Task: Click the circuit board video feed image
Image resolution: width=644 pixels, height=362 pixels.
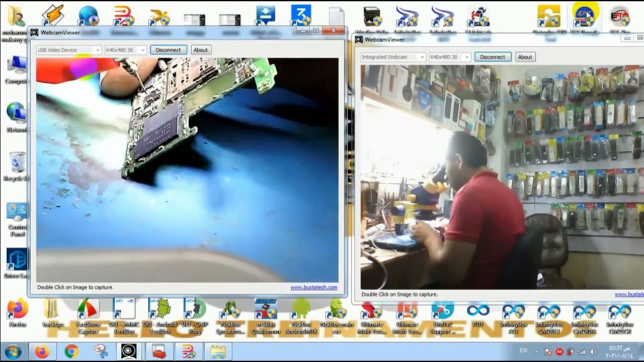Action: pos(187,170)
